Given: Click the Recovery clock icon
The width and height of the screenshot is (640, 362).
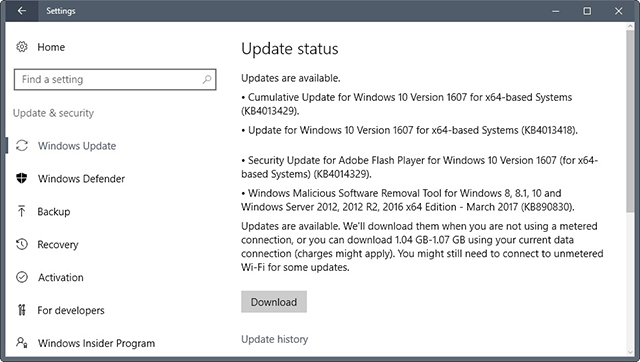Looking at the screenshot, I should point(22,244).
